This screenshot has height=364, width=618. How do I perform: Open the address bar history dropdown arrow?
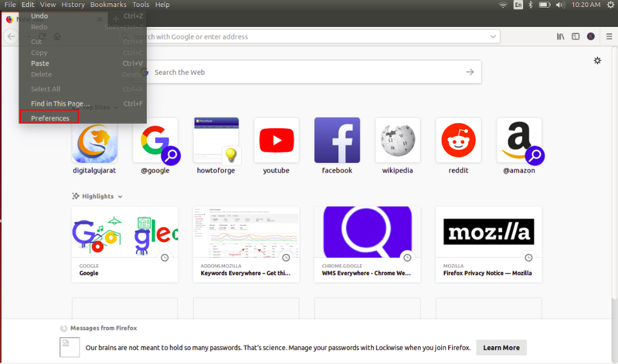click(492, 37)
